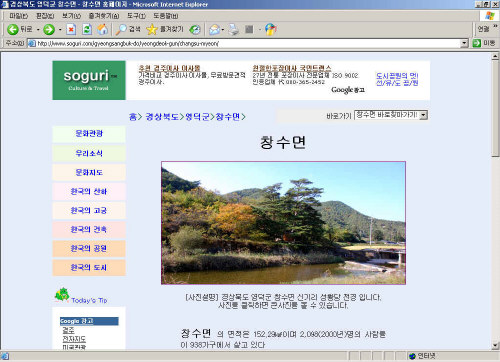Open the Search magnifier icon

click(121, 29)
